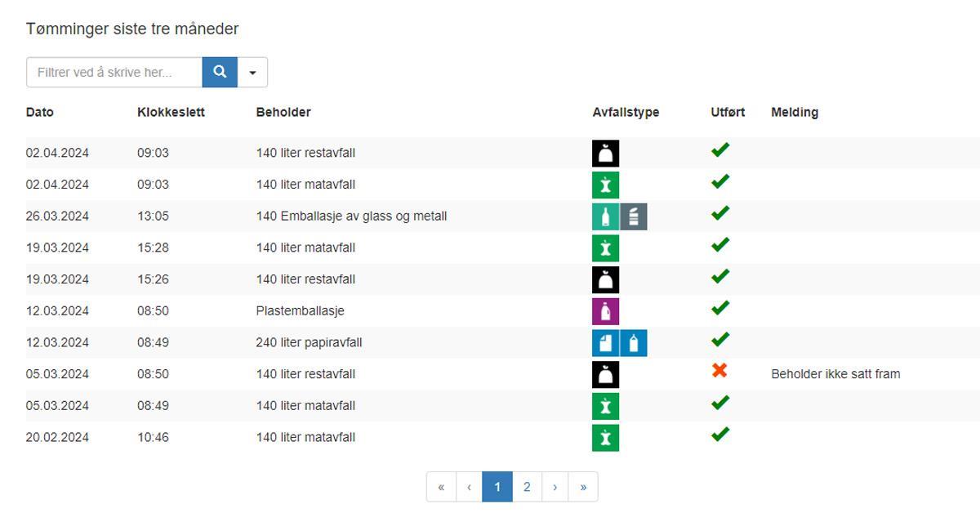The height and width of the screenshot is (513, 980).
Task: Go to next page with › button
Action: (x=555, y=487)
